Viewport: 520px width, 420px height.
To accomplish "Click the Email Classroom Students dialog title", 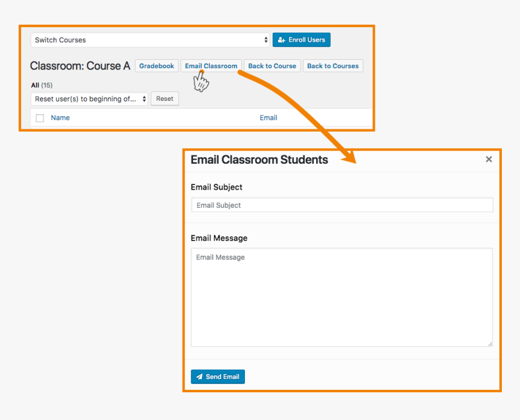I will point(259,160).
